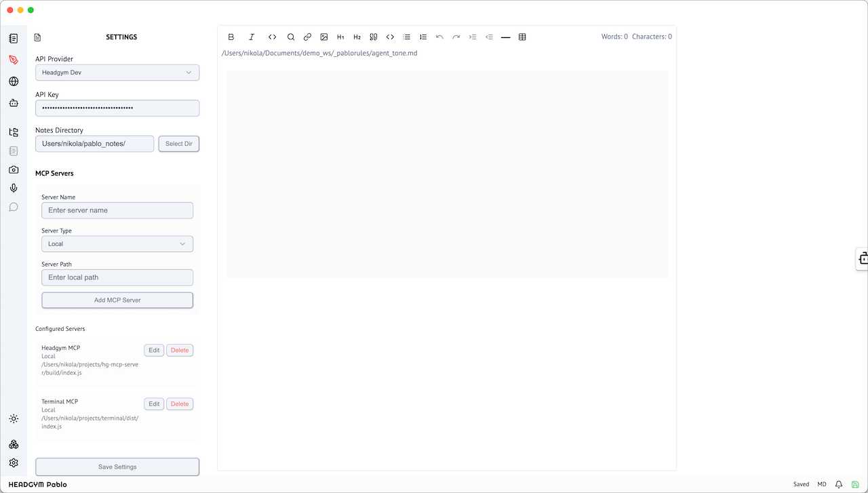Delete the Terminal MCP server
Image resolution: width=868 pixels, height=493 pixels.
[x=180, y=404]
